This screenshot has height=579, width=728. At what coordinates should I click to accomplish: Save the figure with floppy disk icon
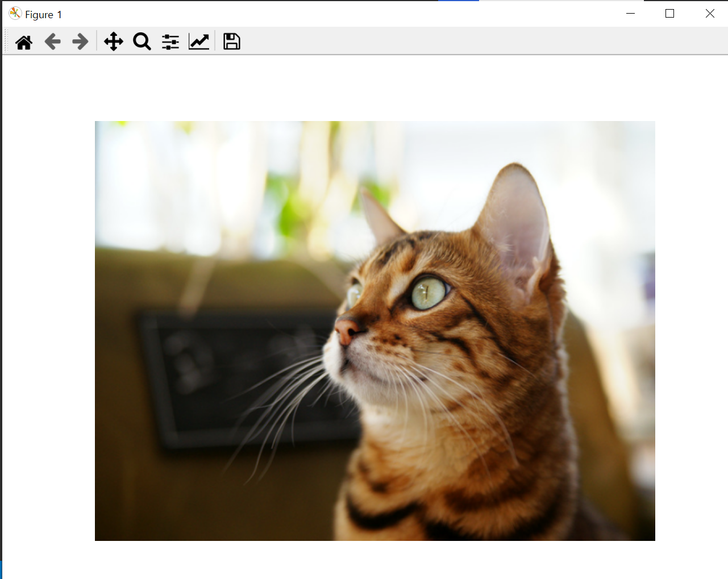[232, 41]
